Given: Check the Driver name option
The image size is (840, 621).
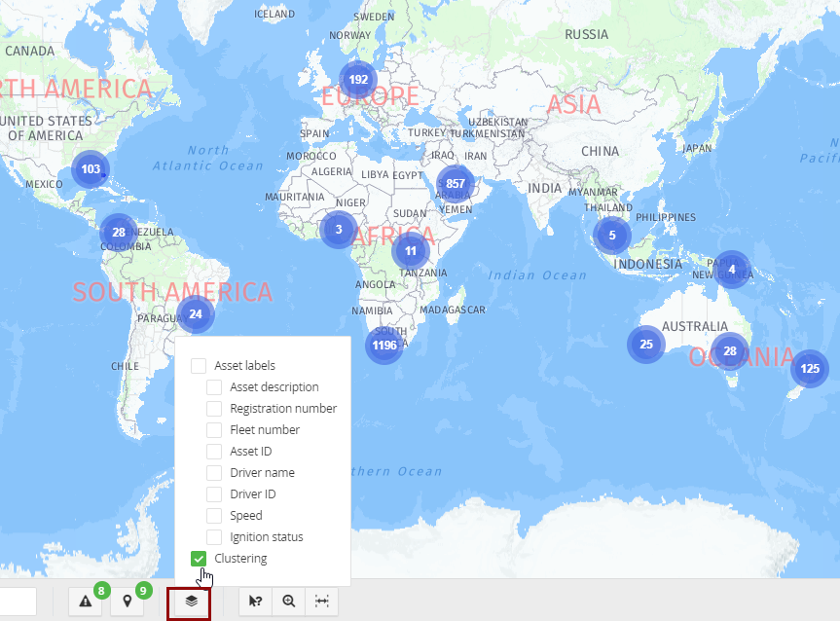Looking at the screenshot, I should tap(214, 473).
